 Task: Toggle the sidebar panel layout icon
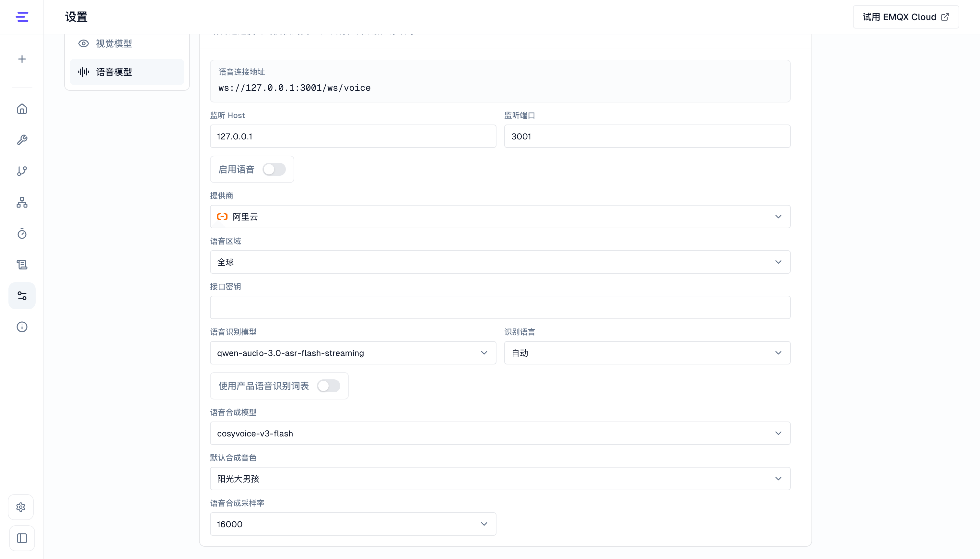coord(22,538)
